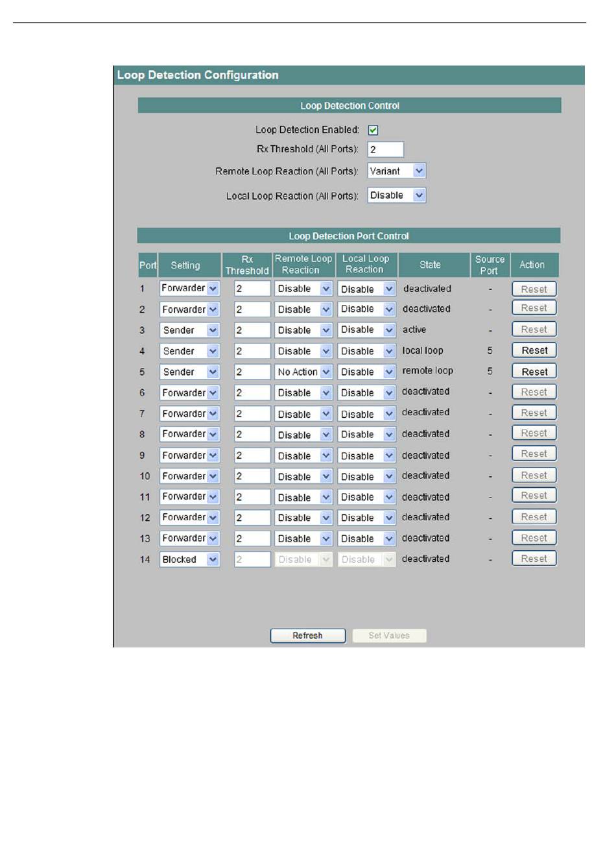Open port 14 Blocked setting dropdown
This screenshot has width=616, height=844.
point(189,559)
